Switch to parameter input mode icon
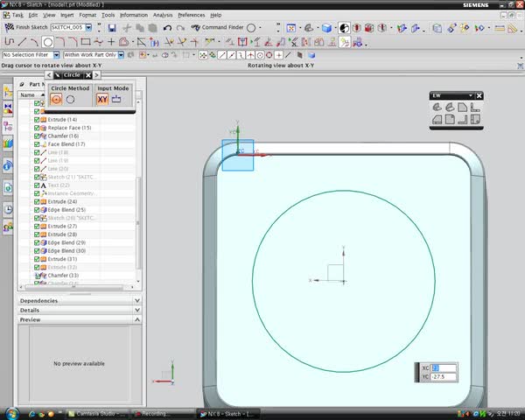The image size is (525, 420). click(x=116, y=99)
